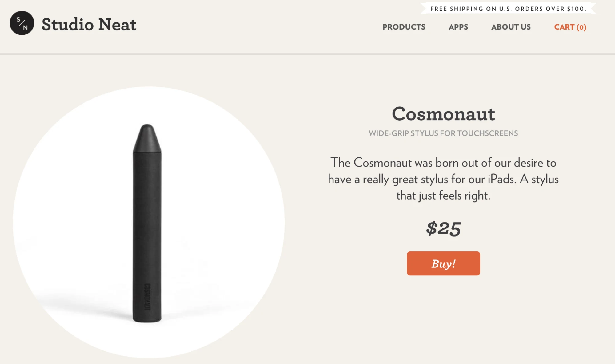Click the $25 price label
The image size is (615, 364).
coord(443,228)
